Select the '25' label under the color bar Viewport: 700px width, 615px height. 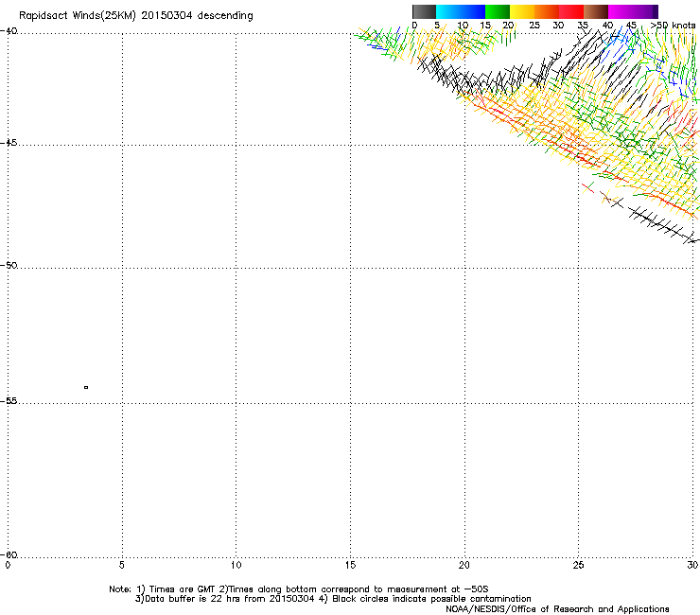[x=534, y=26]
